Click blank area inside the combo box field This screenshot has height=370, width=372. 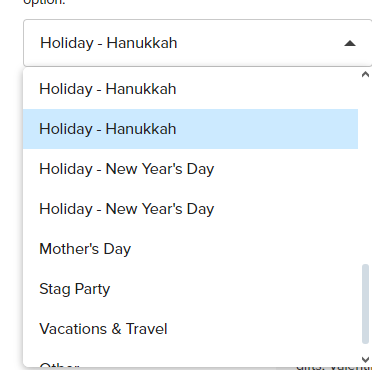click(x=260, y=43)
